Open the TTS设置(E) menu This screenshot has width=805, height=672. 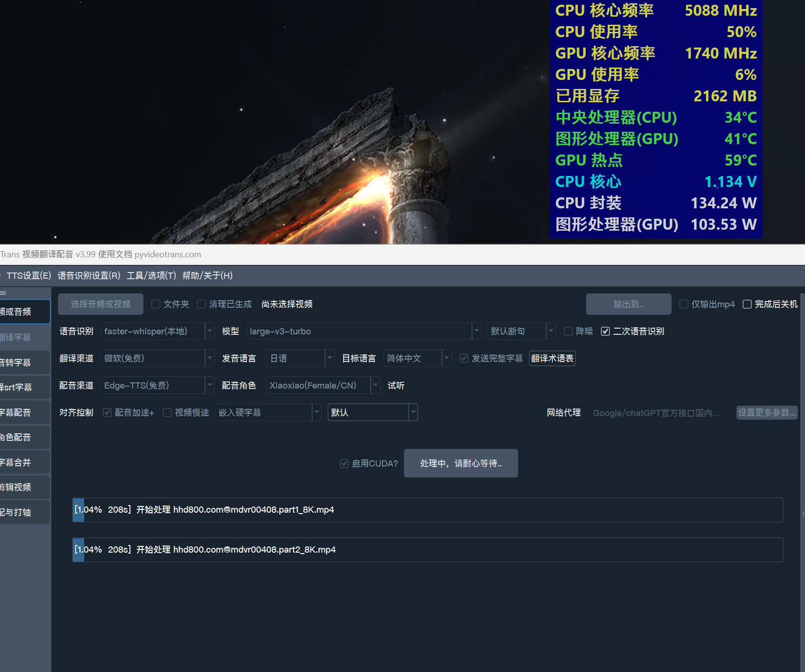(29, 276)
